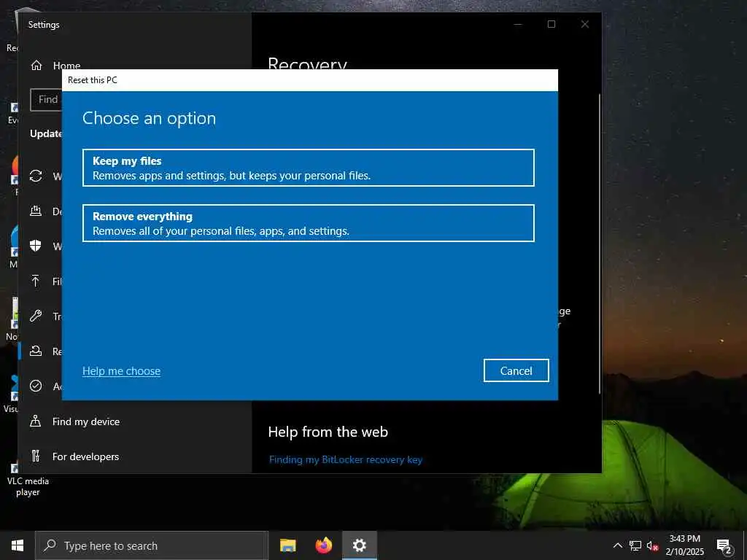Click the taskbar search box
The image size is (747, 560).
point(152,545)
